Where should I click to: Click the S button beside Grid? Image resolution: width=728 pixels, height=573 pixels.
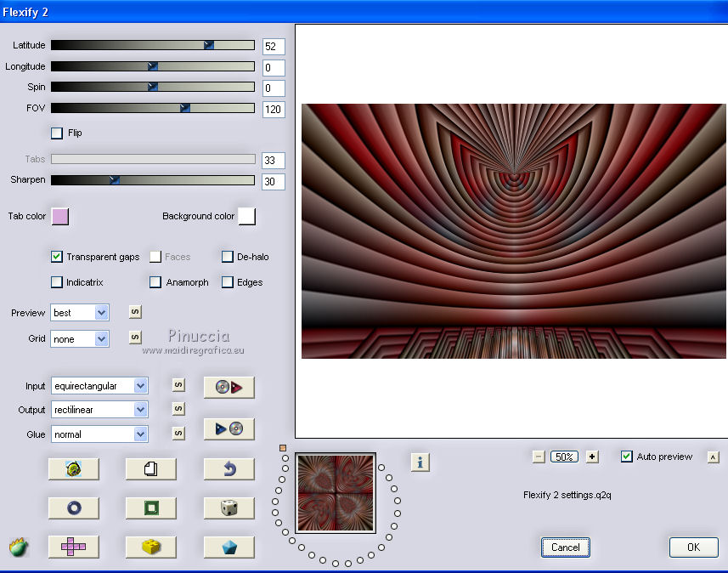click(135, 338)
